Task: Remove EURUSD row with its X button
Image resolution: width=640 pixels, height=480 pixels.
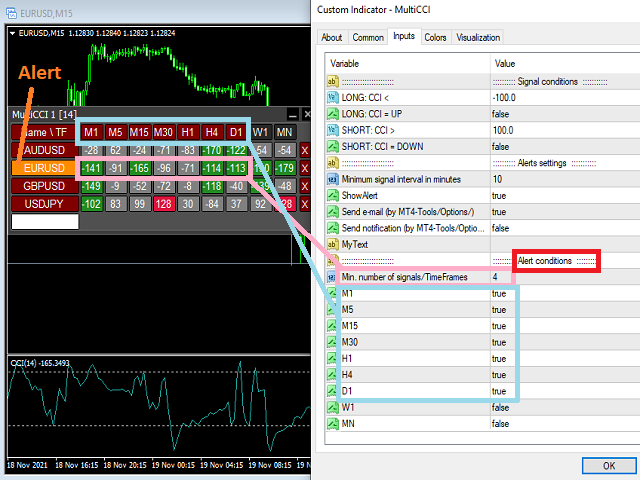Action: coord(304,169)
